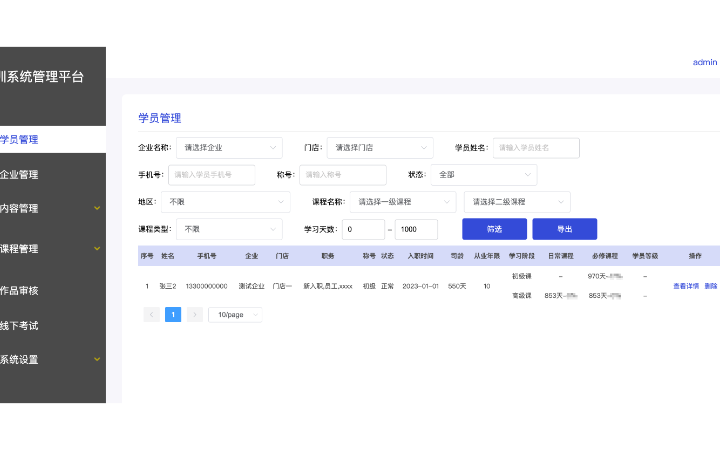Image resolution: width=720 pixels, height=450 pixels.
Task: Go to the next page arrow
Action: (195, 315)
